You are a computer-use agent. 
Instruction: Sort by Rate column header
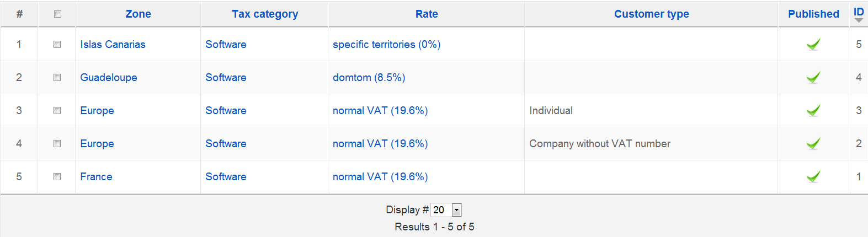pos(427,14)
